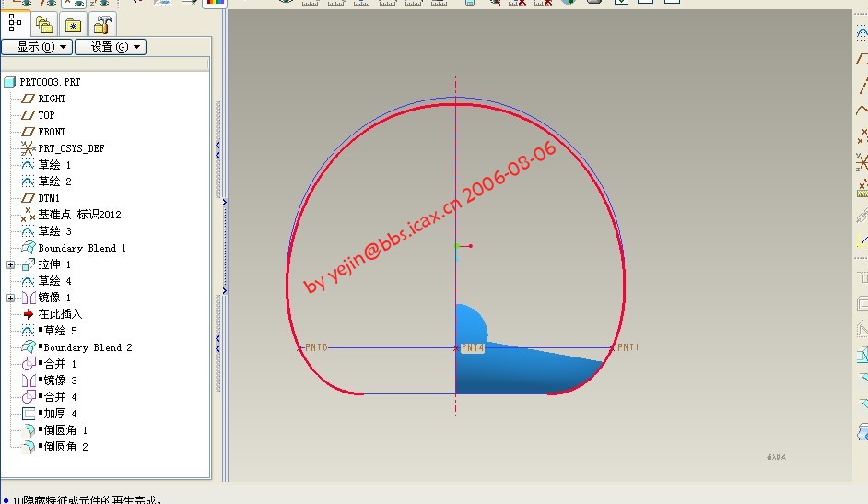Click the 拉伸 1 extrude icon

pyautogui.click(x=29, y=264)
